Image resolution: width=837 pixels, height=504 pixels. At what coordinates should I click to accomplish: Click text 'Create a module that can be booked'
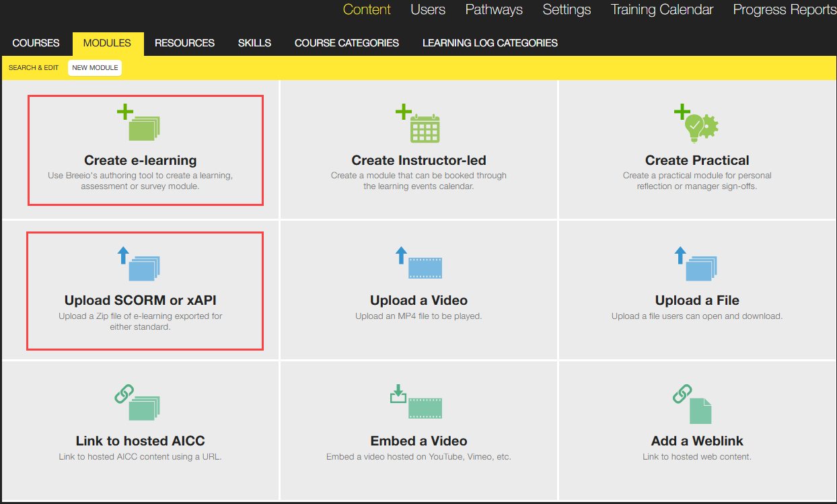(x=418, y=176)
